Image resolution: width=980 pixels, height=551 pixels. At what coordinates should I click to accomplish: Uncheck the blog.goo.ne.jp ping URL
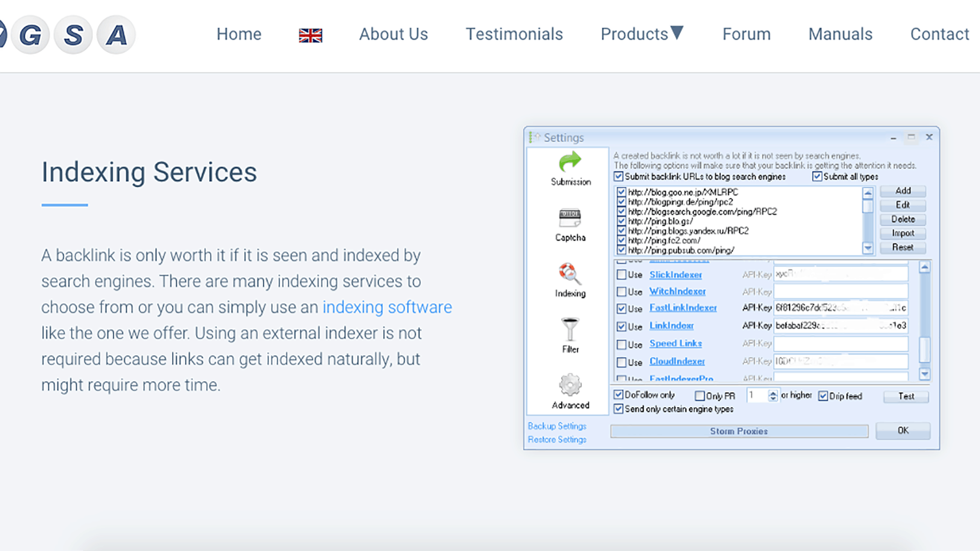pos(621,192)
